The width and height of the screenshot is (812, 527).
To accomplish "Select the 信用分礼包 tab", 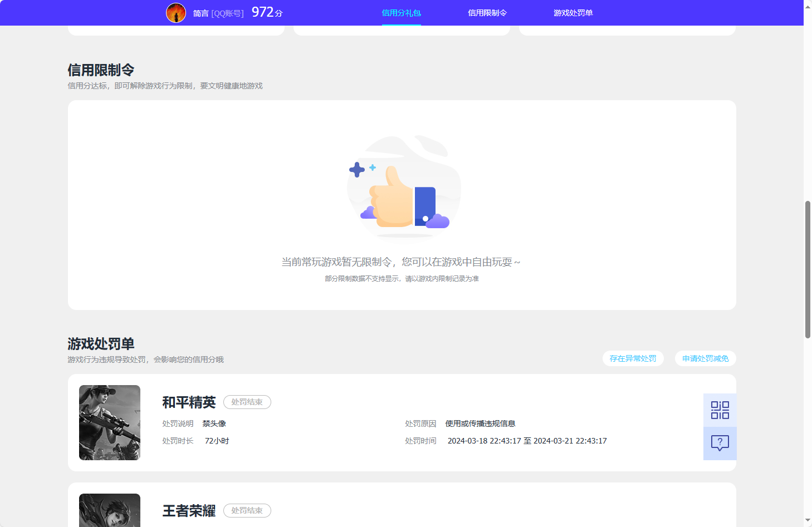I will tap(402, 12).
